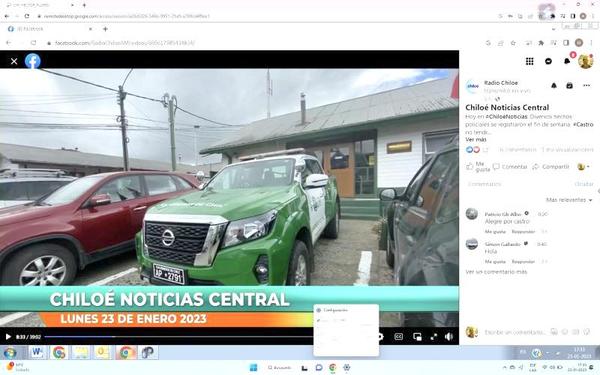
Task: Click the video progress bar
Action: point(178,337)
